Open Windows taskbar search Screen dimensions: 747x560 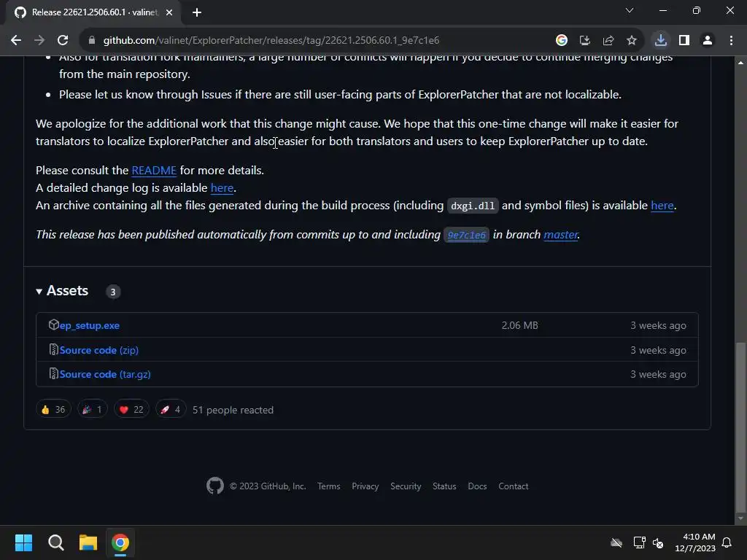pyautogui.click(x=55, y=542)
